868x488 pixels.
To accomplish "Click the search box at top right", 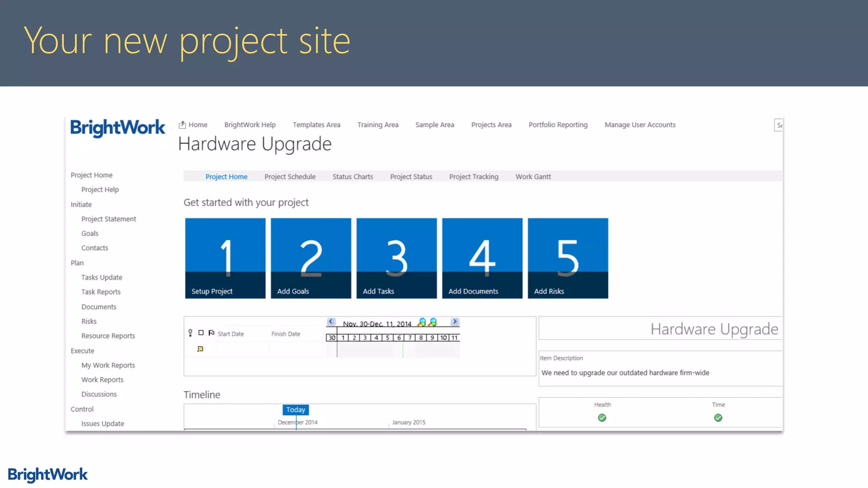I will click(778, 125).
